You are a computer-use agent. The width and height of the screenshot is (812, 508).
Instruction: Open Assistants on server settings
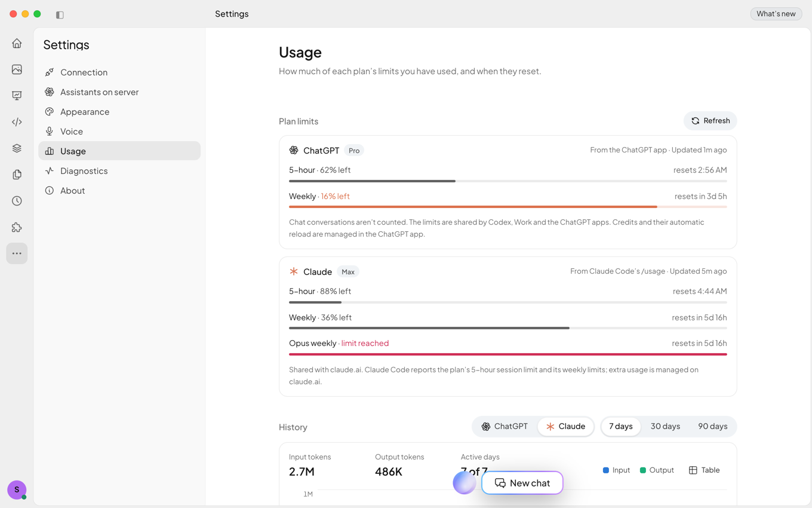pos(119,92)
